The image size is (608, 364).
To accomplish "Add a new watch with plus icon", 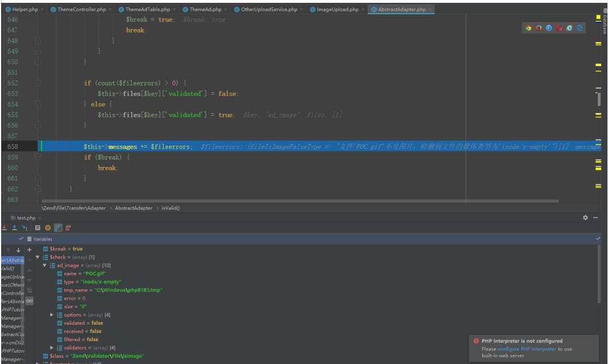I will 30,250.
